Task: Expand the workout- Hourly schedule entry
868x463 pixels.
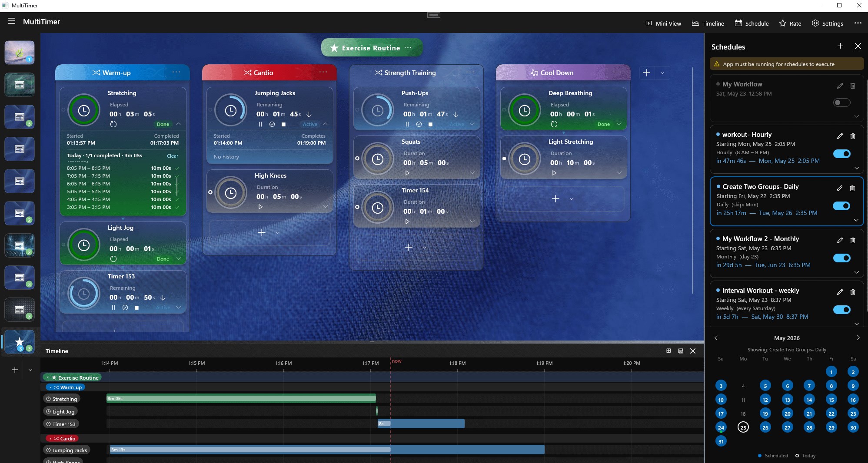Action: (x=857, y=168)
